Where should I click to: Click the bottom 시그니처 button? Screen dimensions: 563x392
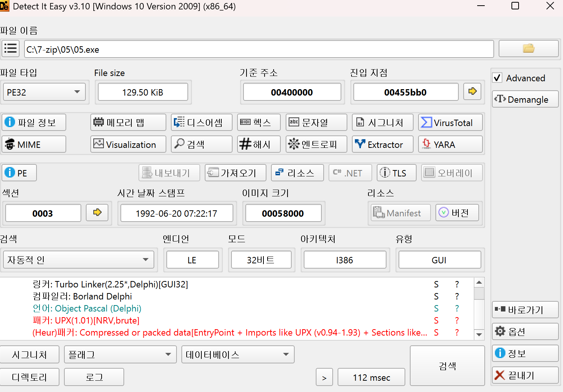point(29,354)
